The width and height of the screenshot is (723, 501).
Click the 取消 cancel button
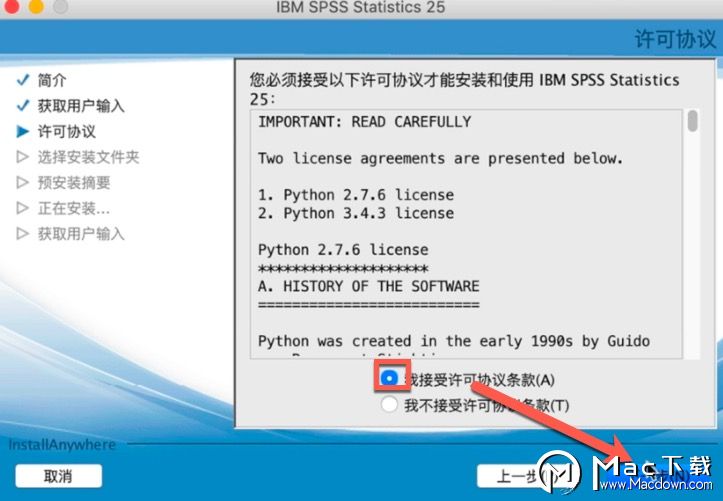tap(59, 476)
